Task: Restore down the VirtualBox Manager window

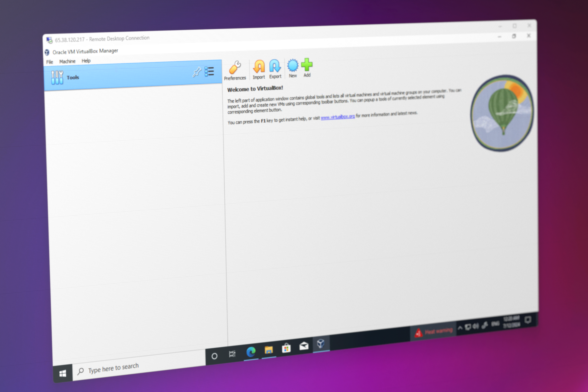Action: point(514,36)
